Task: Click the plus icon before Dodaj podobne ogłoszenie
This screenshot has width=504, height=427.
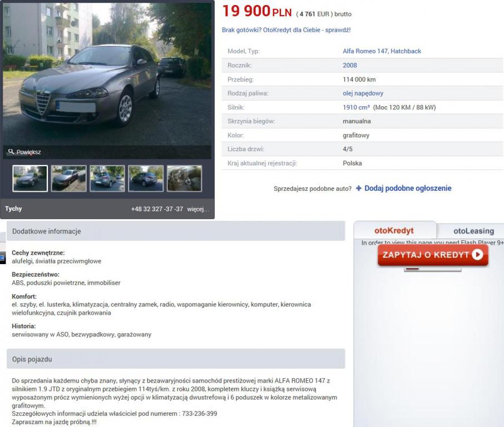Action: (358, 188)
